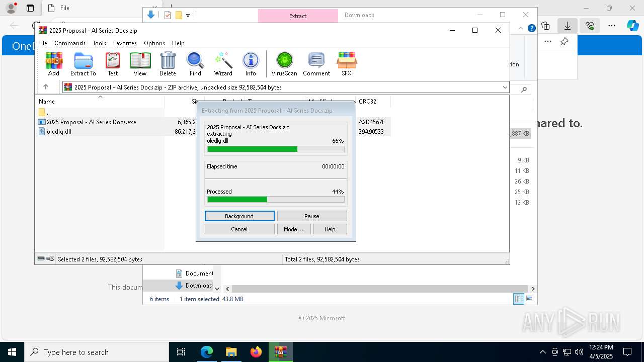Click WinRAR taskbar icon
The image size is (644, 362).
281,352
